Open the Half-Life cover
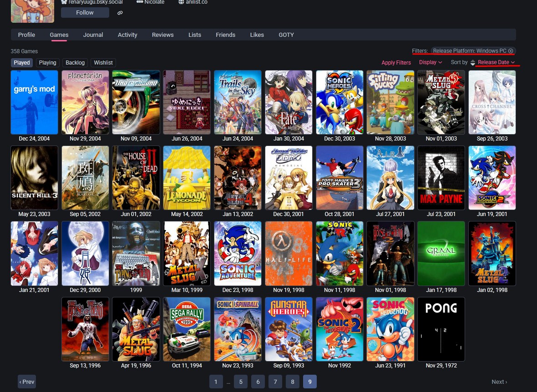The width and height of the screenshot is (537, 392). [x=289, y=254]
